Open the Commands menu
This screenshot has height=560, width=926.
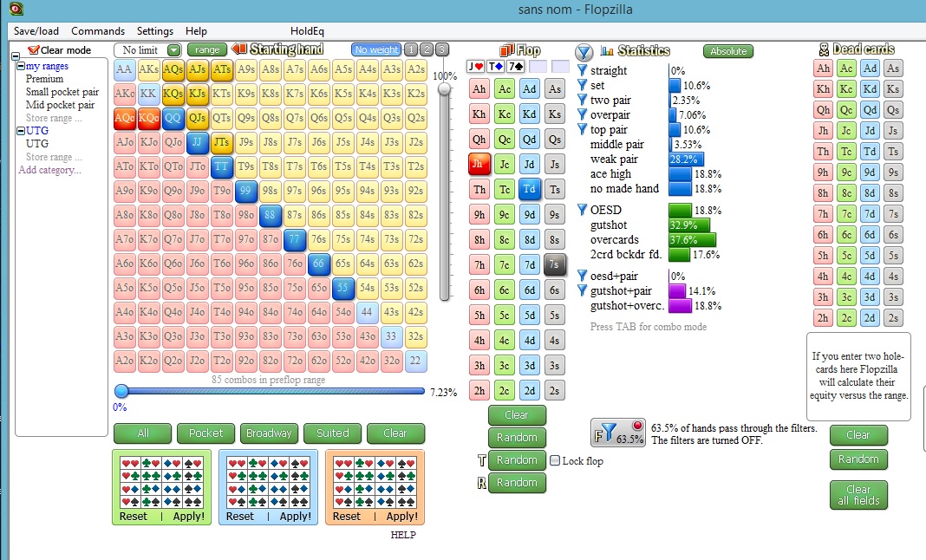98,30
